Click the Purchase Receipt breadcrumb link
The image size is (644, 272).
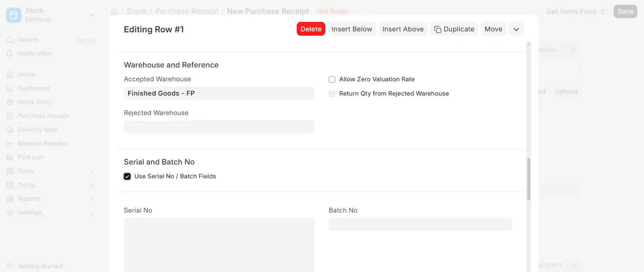[x=187, y=11]
